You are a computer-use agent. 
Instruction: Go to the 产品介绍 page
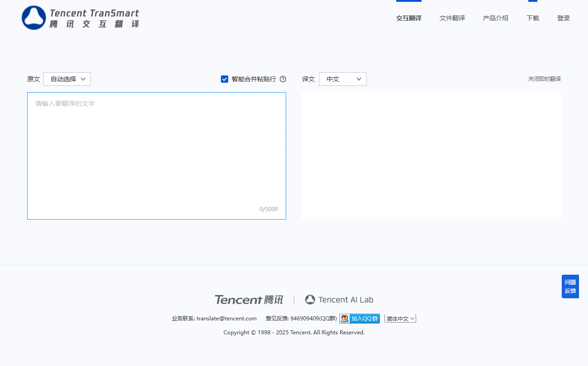click(x=496, y=18)
